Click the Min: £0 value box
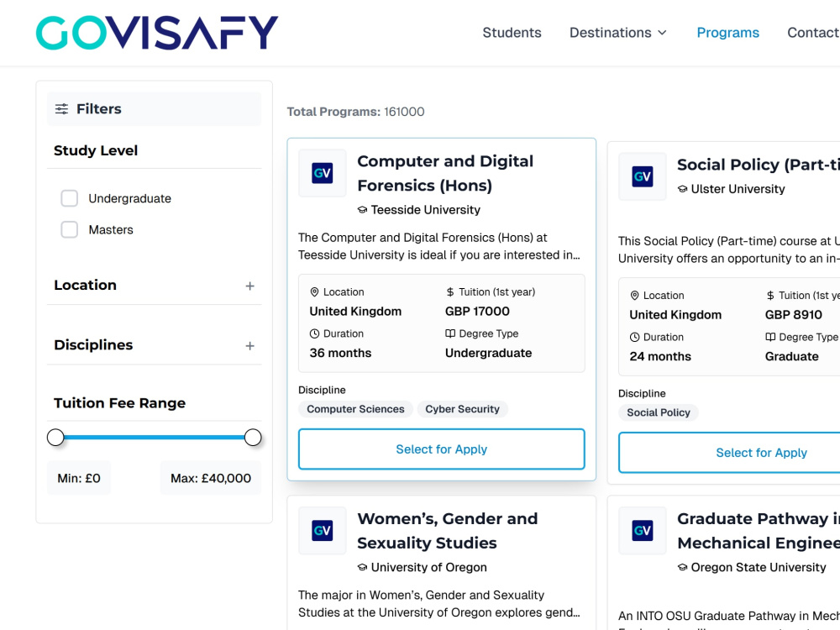The image size is (840, 630). pos(79,478)
